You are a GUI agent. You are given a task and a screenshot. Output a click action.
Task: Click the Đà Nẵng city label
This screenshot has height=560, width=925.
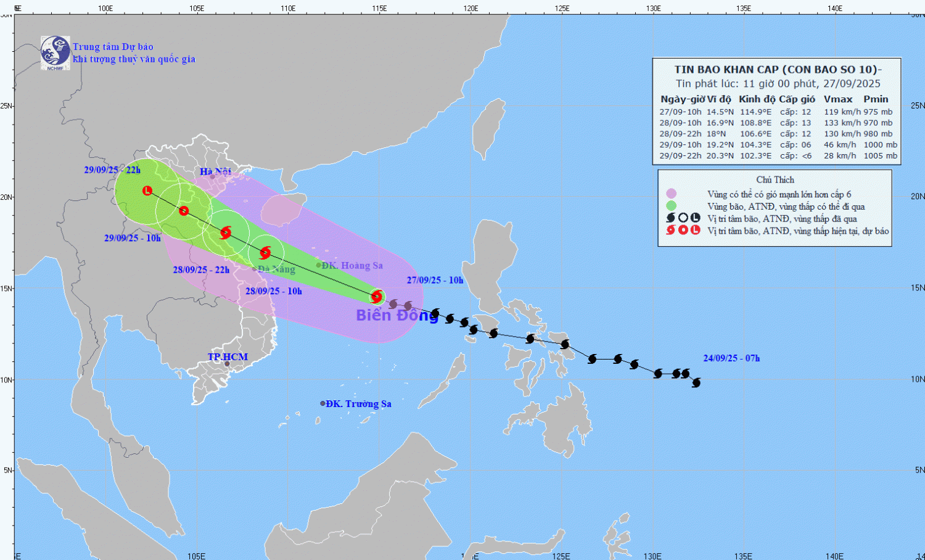click(276, 270)
